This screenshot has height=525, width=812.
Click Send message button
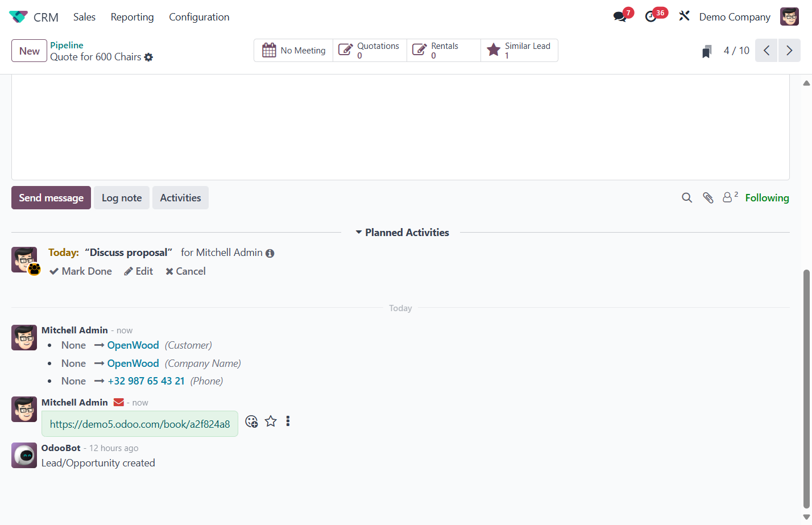pos(51,198)
